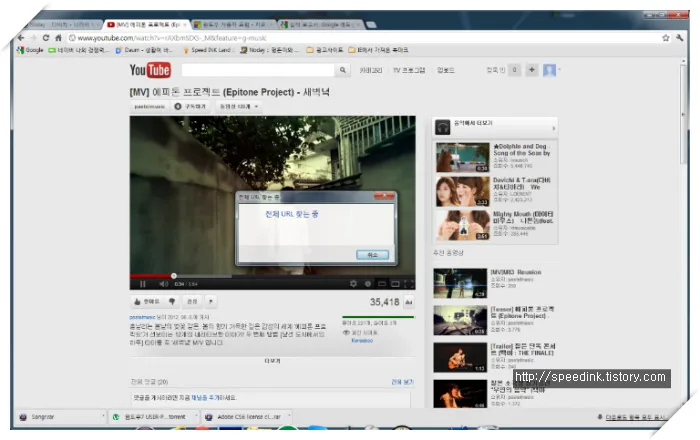Image resolution: width=700 pixels, height=440 pixels.
Task: Open the user avatar in the YouTube header
Action: pyautogui.click(x=549, y=70)
